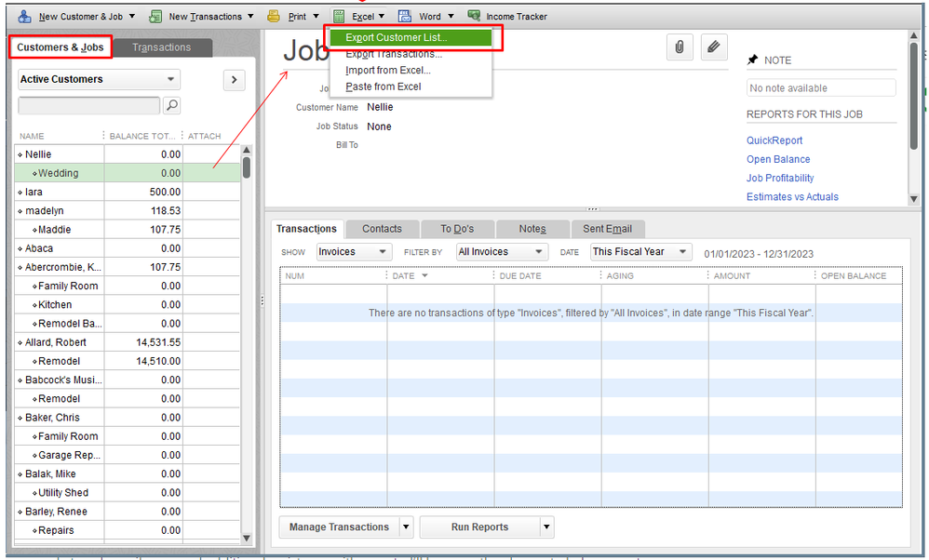Select the Maddie job row

coord(128,230)
